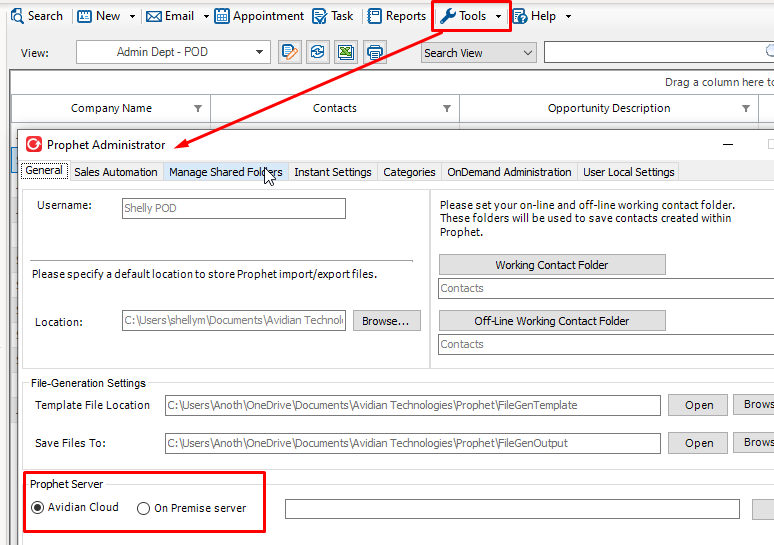Select the General tab
The width and height of the screenshot is (774, 545).
coord(44,171)
